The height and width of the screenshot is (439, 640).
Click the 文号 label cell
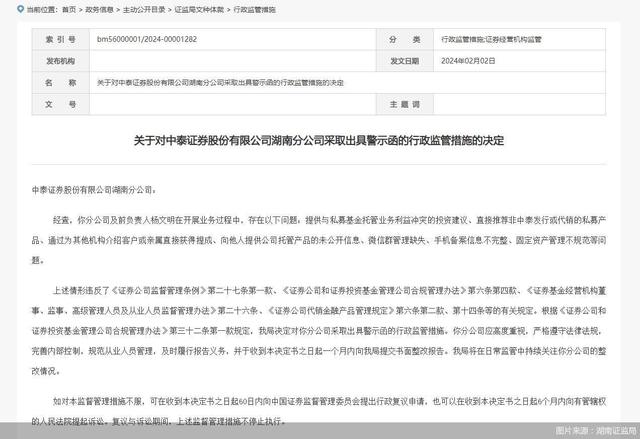[61, 104]
